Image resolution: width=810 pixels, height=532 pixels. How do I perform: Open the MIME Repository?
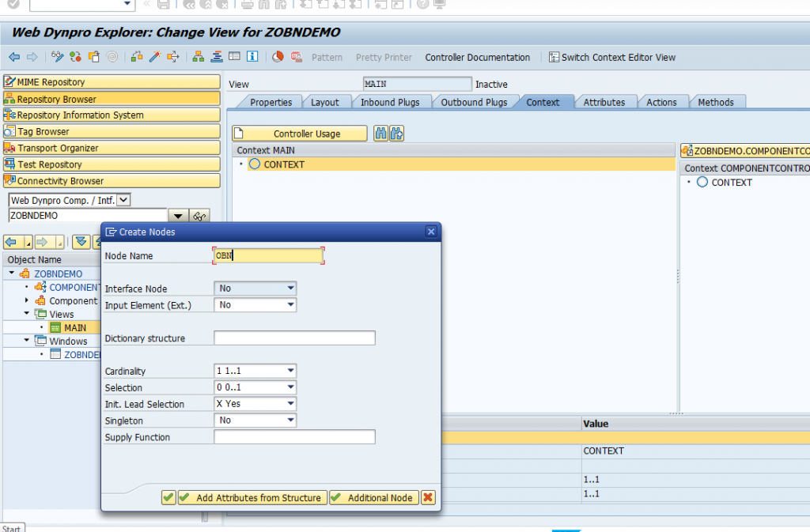pyautogui.click(x=112, y=82)
